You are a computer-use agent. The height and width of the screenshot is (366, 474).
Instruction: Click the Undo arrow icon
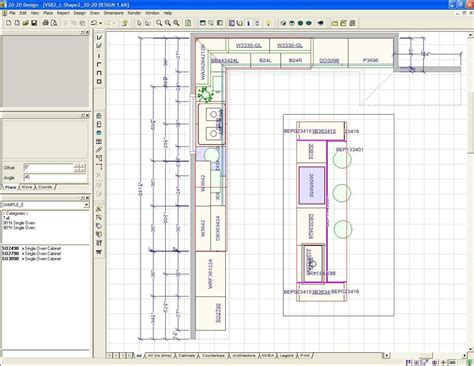click(x=94, y=23)
